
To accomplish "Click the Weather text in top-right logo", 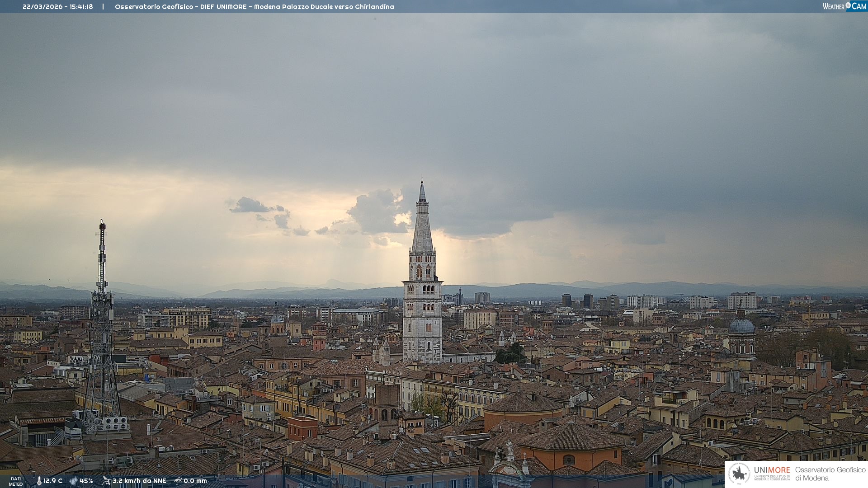I will (833, 6).
